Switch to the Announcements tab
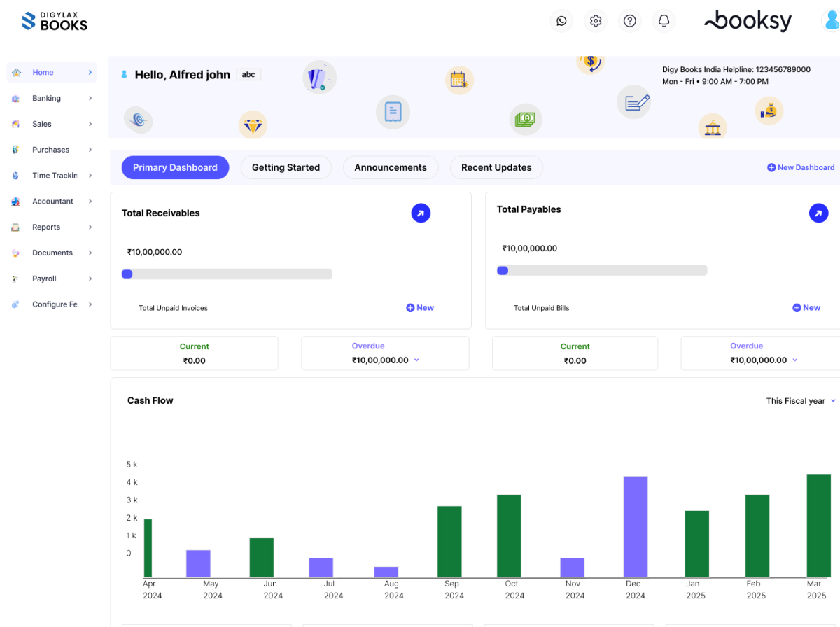The width and height of the screenshot is (840, 627). pyautogui.click(x=390, y=168)
